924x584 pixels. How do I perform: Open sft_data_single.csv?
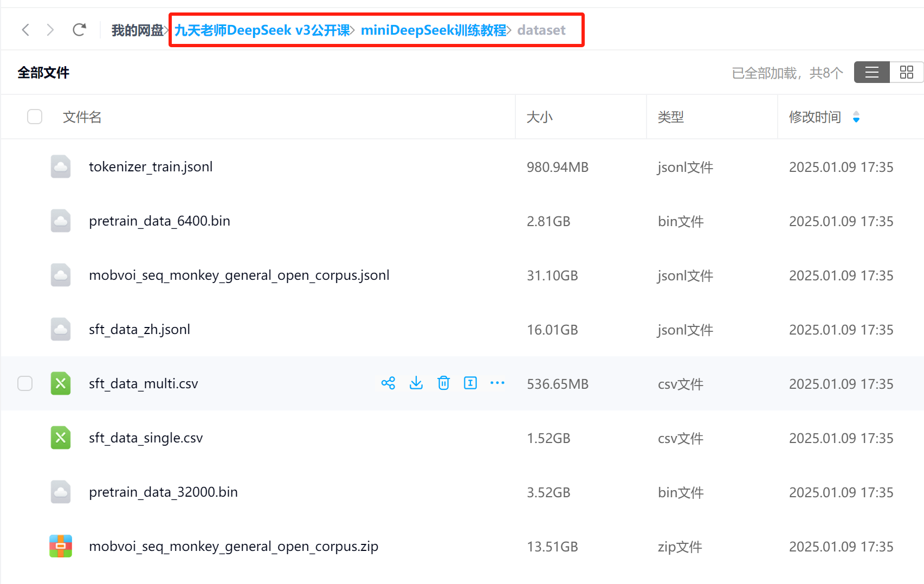[146, 438]
